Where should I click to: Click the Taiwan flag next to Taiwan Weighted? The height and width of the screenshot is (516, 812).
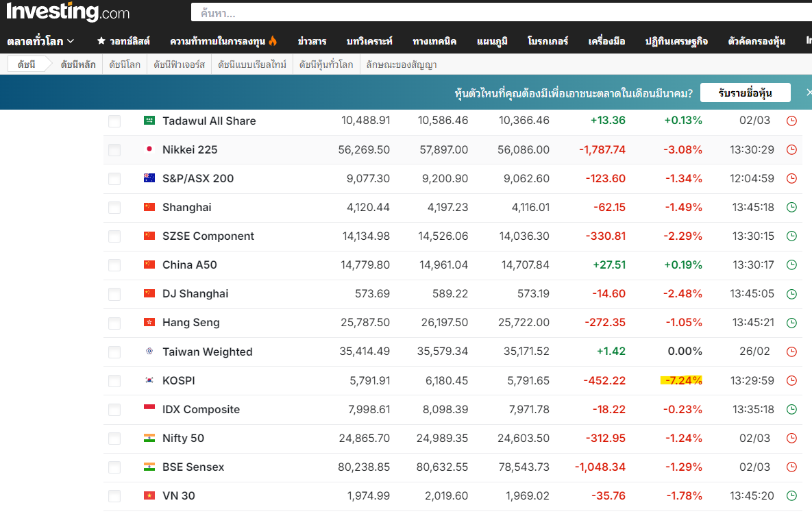tap(149, 352)
